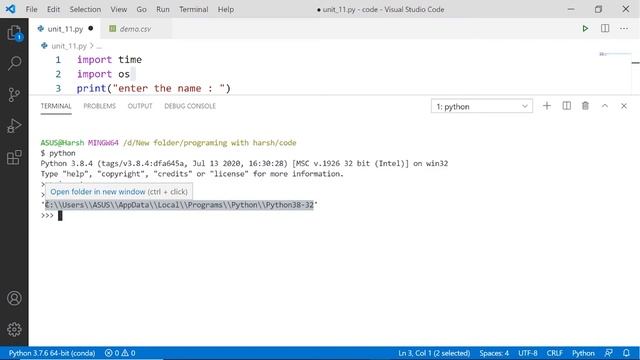
Task: Click the Python38-32 path link in terminal
Action: [179, 205]
